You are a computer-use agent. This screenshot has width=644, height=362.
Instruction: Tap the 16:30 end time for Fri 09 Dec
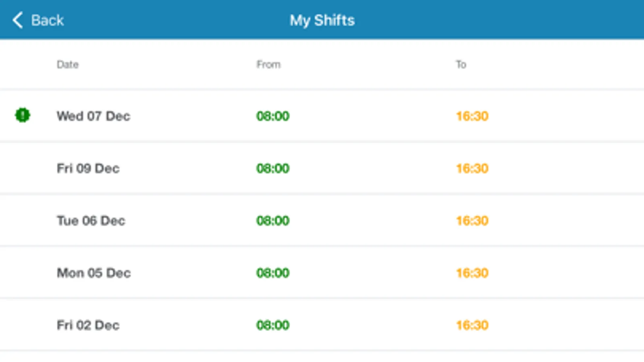(x=472, y=168)
